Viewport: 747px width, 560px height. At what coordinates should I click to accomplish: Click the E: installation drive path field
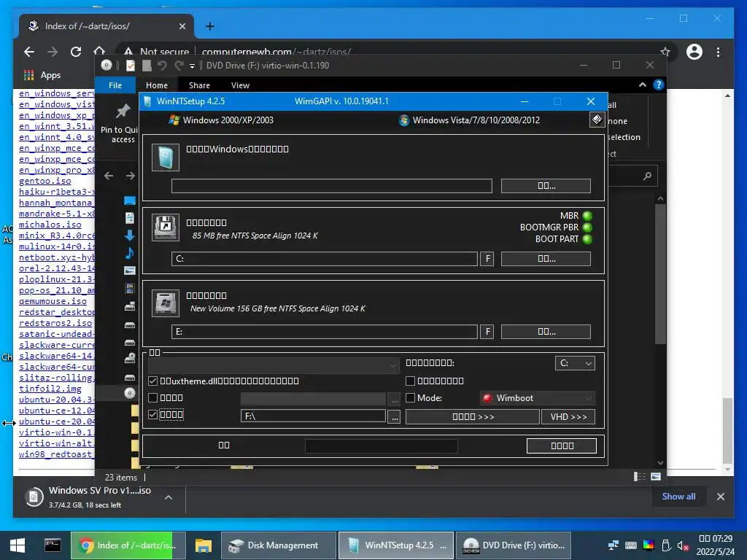325,332
